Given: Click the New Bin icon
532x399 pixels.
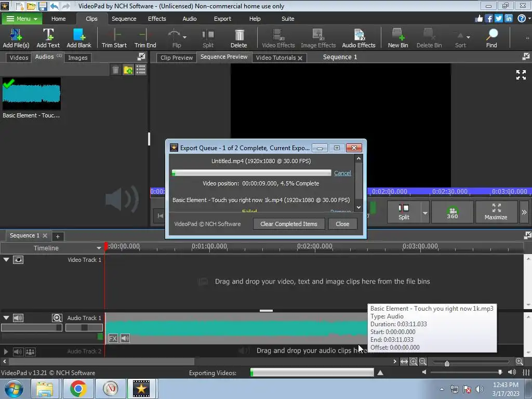Looking at the screenshot, I should [x=397, y=38].
